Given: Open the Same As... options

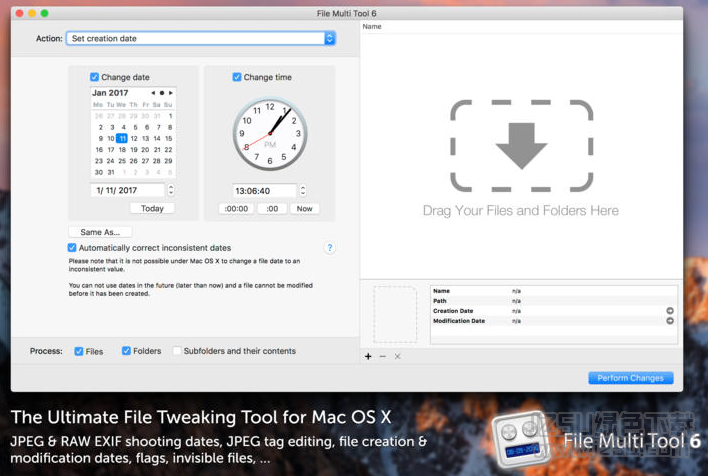Looking at the screenshot, I should 100,232.
